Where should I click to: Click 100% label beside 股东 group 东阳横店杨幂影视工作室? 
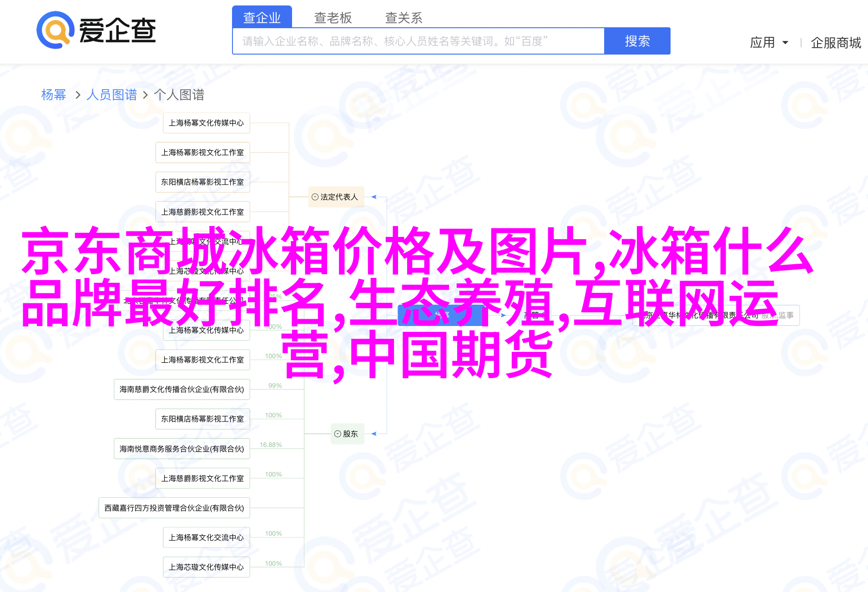click(x=273, y=415)
